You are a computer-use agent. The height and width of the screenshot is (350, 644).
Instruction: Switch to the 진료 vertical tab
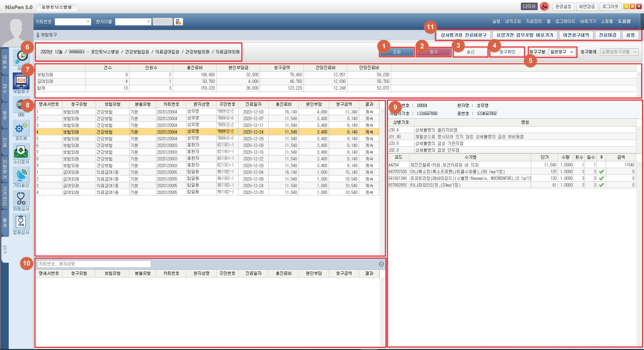pyautogui.click(x=5, y=142)
